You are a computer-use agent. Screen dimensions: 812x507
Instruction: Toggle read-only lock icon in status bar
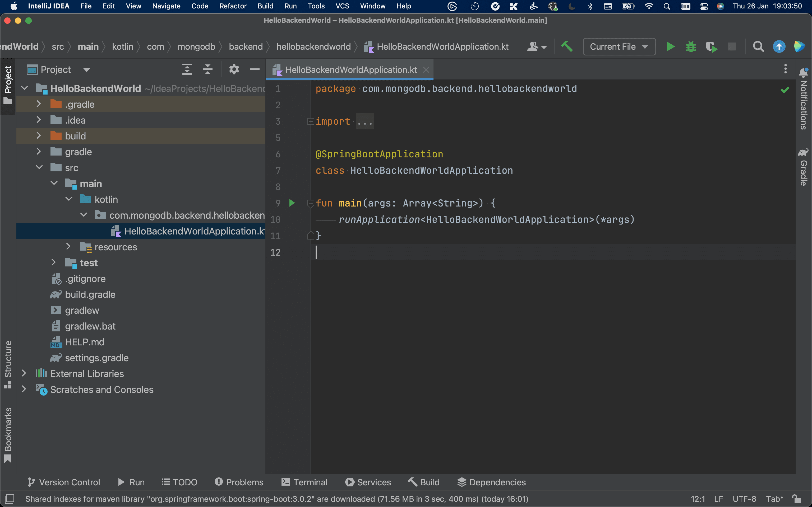tap(797, 499)
